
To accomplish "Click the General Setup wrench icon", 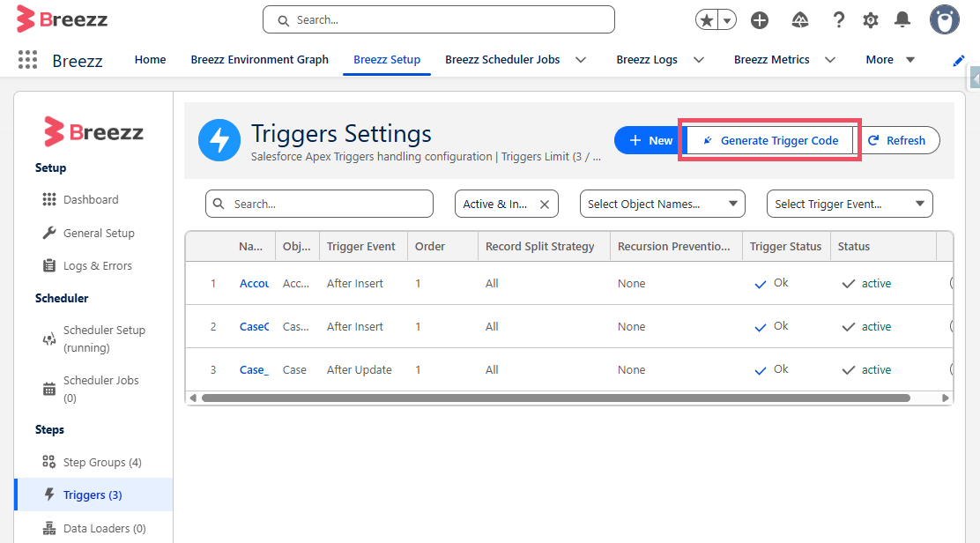I will click(x=48, y=233).
